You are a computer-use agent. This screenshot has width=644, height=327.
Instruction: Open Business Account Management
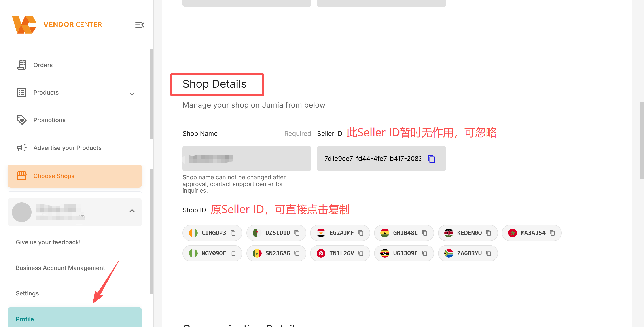(60, 268)
